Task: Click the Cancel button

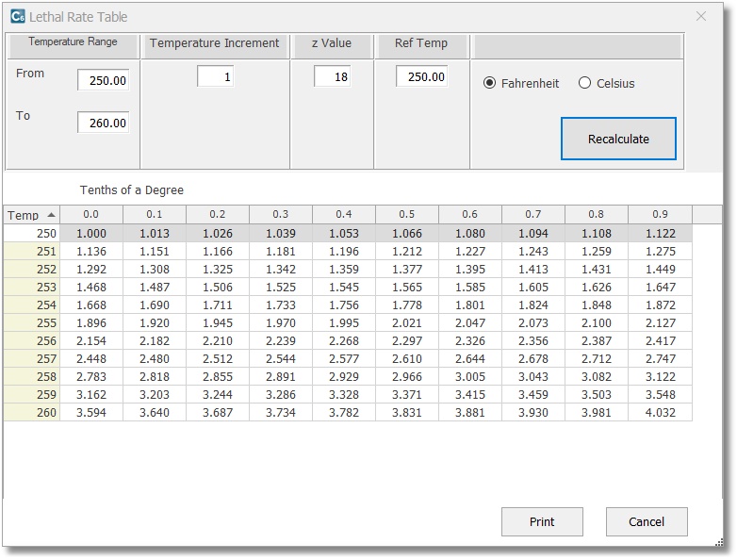Action: 647,522
